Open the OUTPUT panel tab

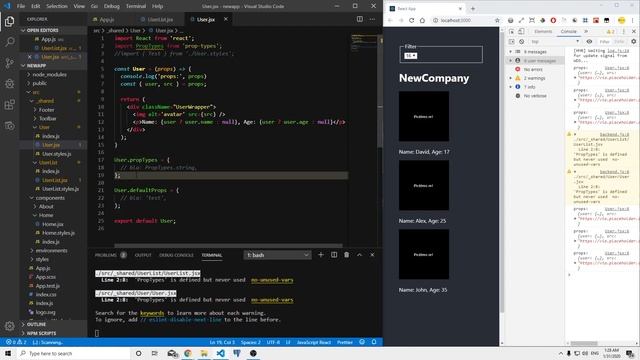pyautogui.click(x=143, y=255)
